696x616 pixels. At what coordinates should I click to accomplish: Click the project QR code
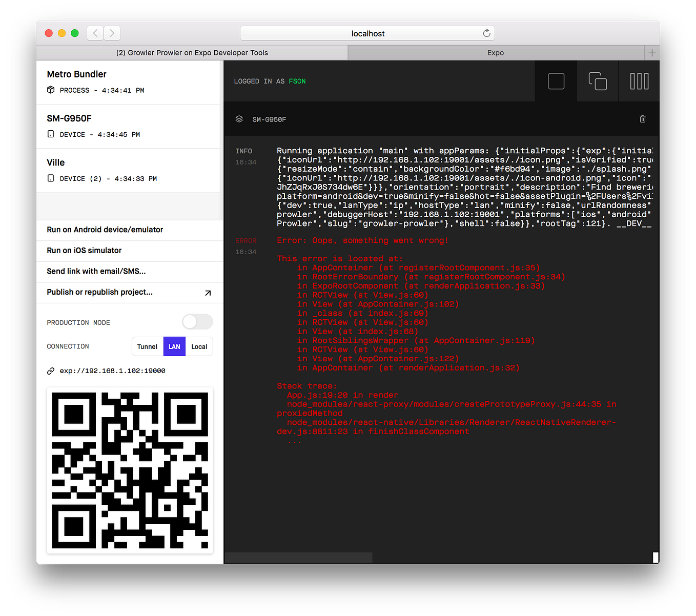point(130,470)
